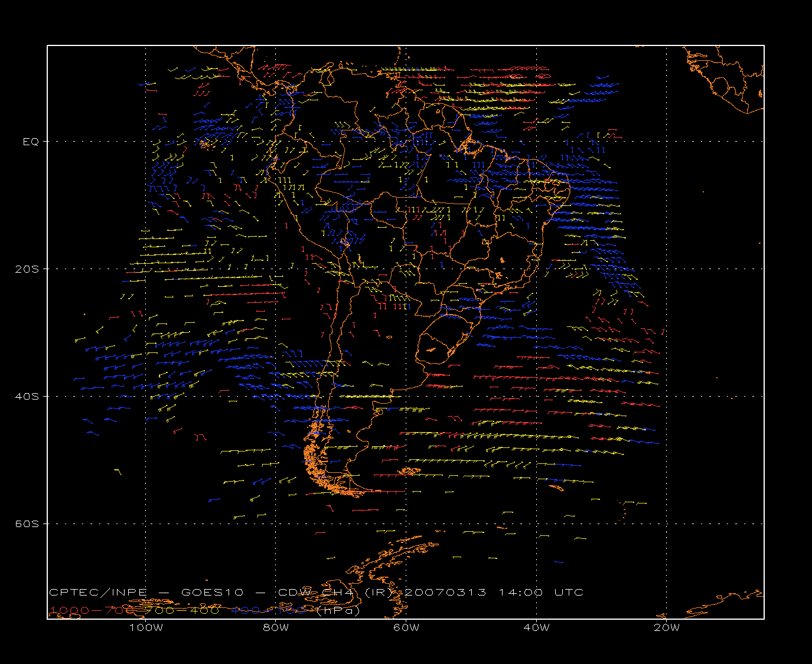Click the '20W' longitude label
Image resolution: width=812 pixels, height=664 pixels.
click(x=667, y=627)
